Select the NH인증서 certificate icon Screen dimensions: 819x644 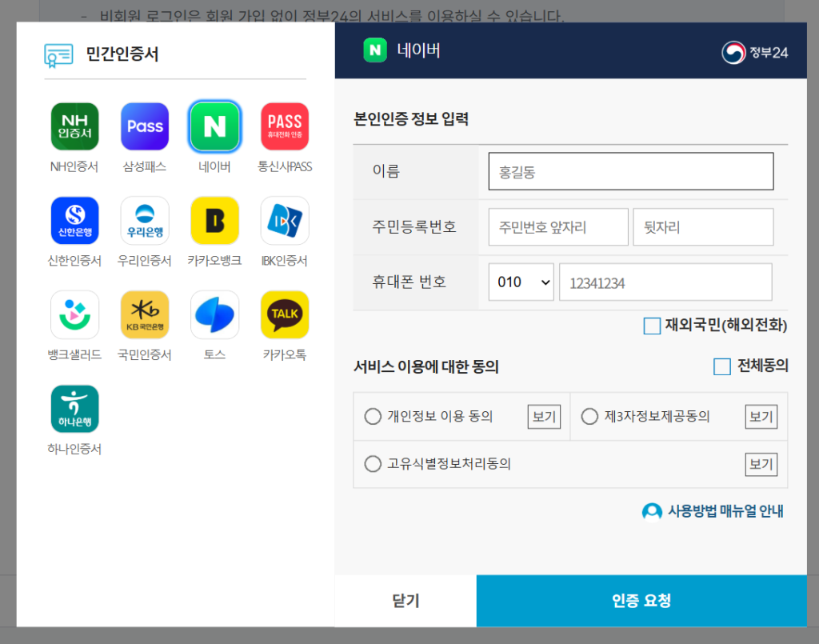point(74,126)
